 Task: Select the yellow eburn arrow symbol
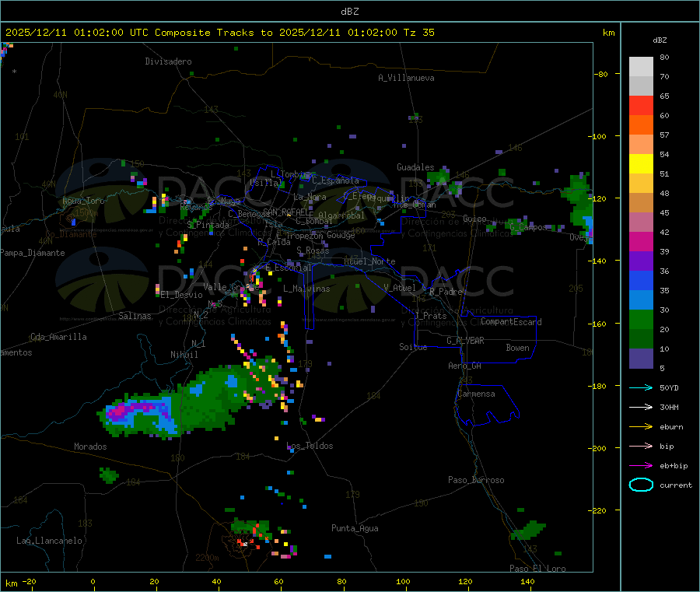(641, 427)
